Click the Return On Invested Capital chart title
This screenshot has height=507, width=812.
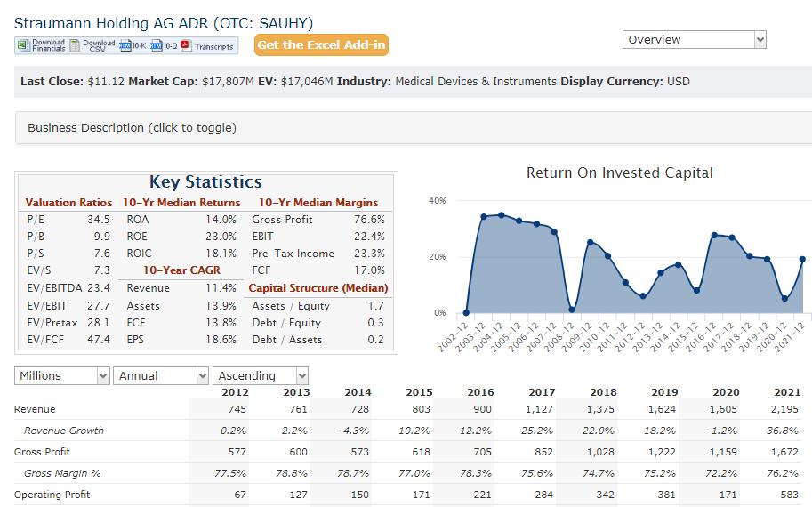[x=619, y=173]
